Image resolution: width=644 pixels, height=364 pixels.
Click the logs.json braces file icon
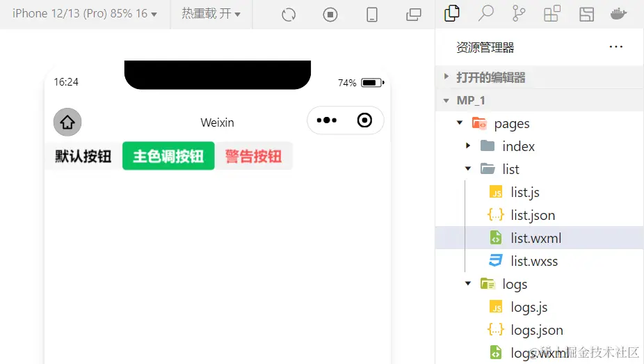pos(496,330)
